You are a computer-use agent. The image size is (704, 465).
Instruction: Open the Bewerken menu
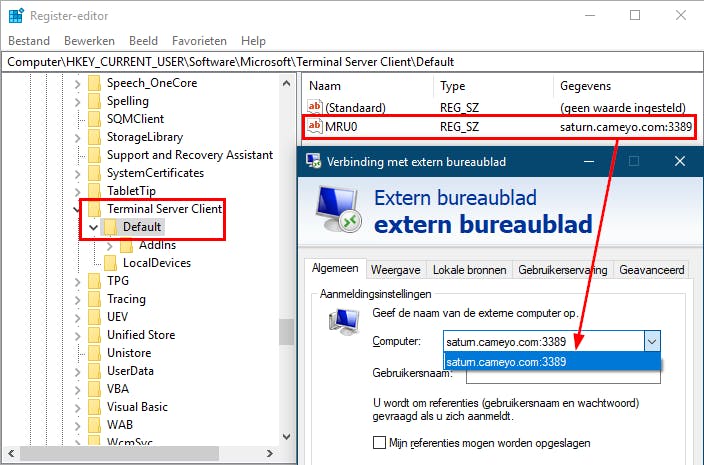point(89,41)
